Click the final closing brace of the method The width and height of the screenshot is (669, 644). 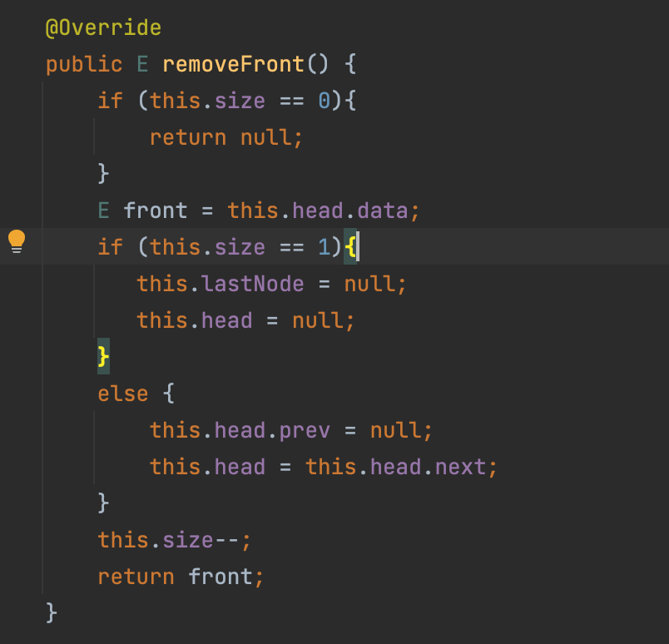coord(52,613)
